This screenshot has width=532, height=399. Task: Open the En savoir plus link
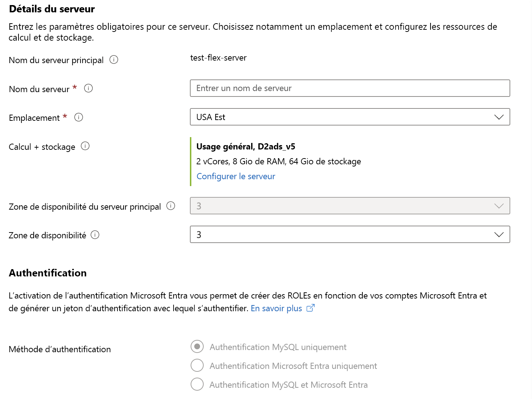click(x=276, y=308)
